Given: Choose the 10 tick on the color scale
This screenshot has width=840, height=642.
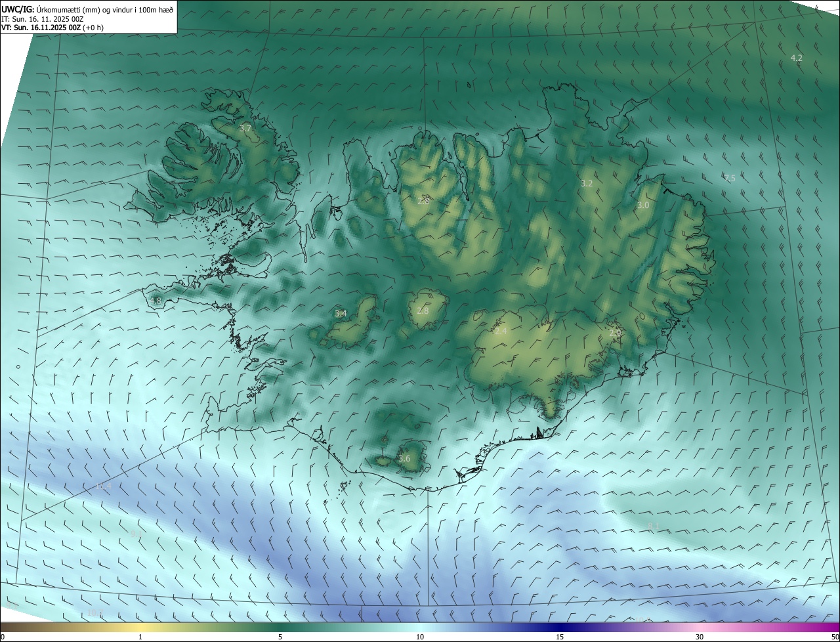Looking at the screenshot, I should pyautogui.click(x=420, y=637).
